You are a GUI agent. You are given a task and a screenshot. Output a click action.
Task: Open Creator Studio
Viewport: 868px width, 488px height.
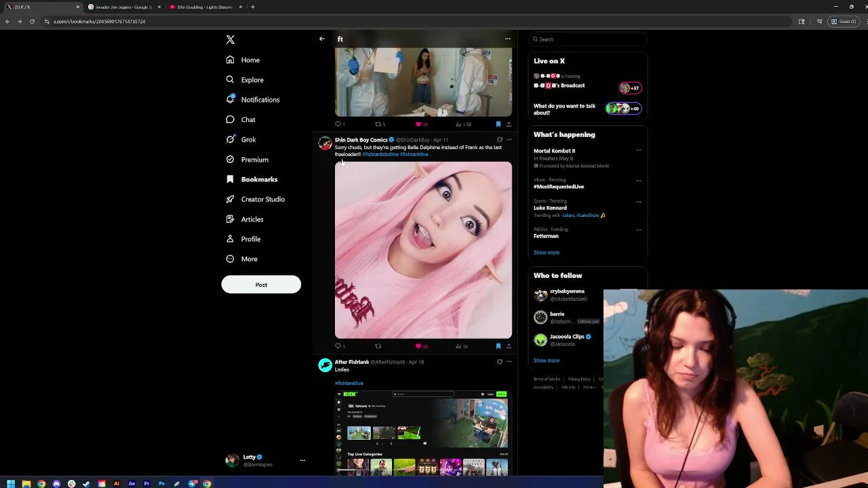pos(255,199)
